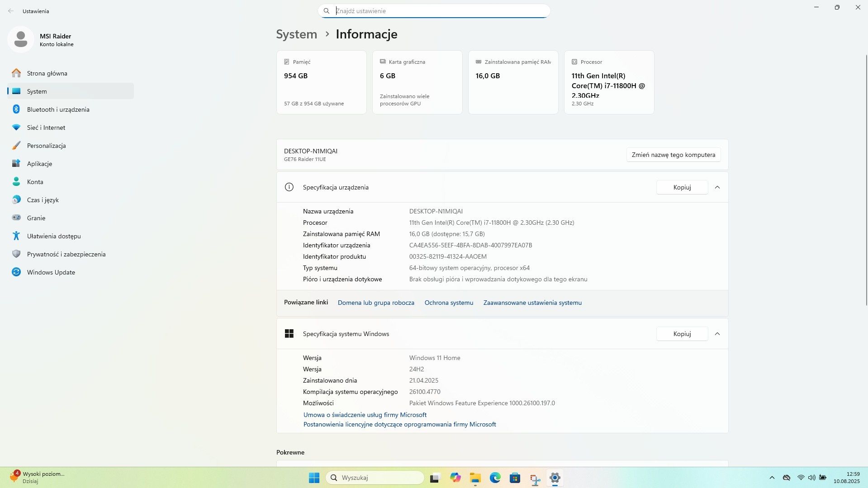Open Postanowienia licencyjne dotyczące oprogramowania link

(400, 424)
